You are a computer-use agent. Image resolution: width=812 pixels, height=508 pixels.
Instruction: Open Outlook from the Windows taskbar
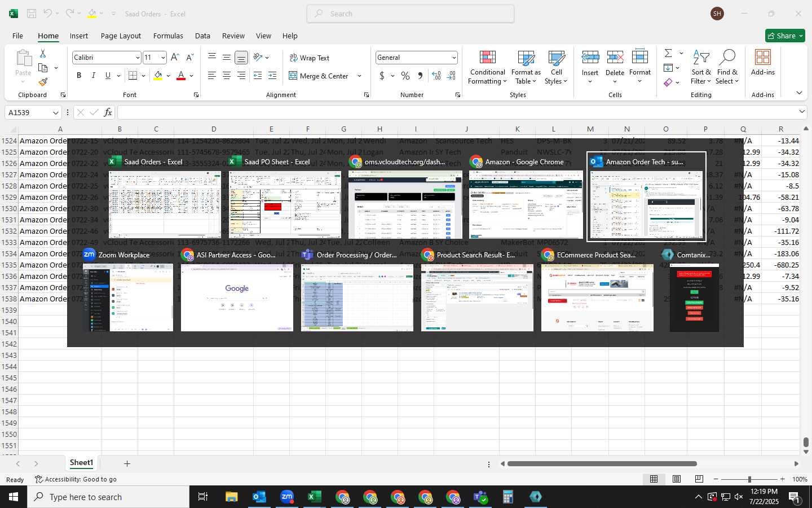(x=259, y=497)
